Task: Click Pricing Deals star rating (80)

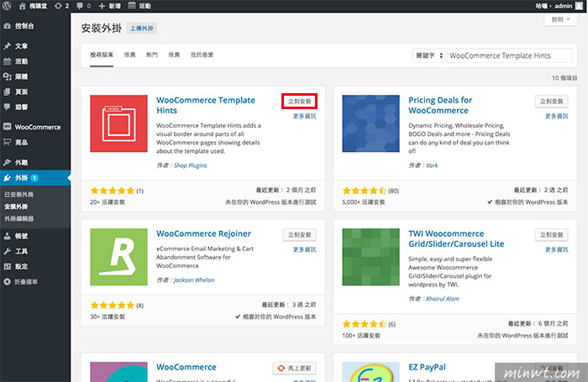Action: click(364, 191)
